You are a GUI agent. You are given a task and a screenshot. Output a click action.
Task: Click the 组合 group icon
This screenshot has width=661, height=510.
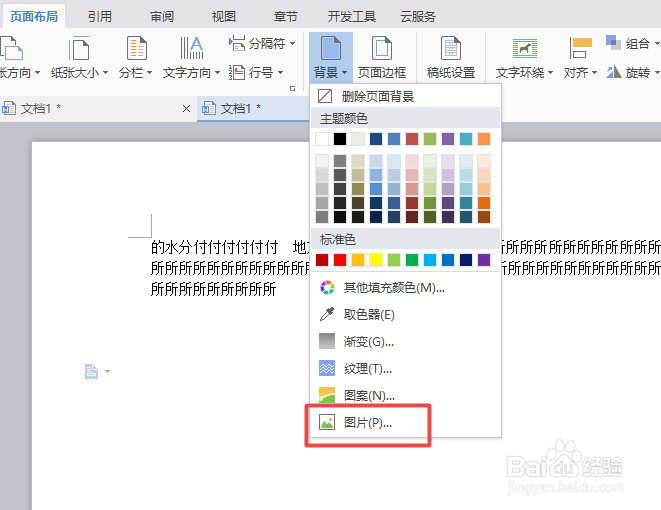click(613, 42)
